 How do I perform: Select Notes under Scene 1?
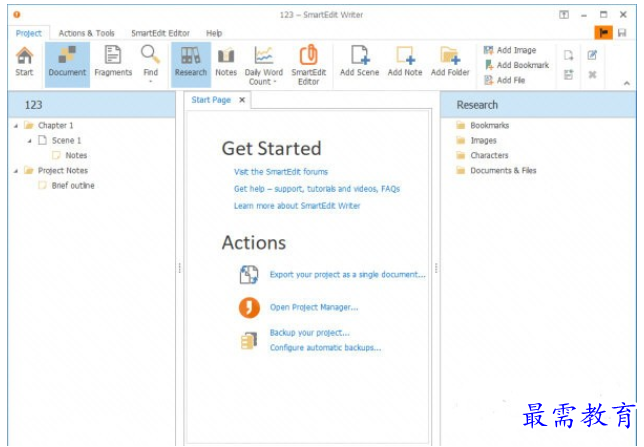76,155
